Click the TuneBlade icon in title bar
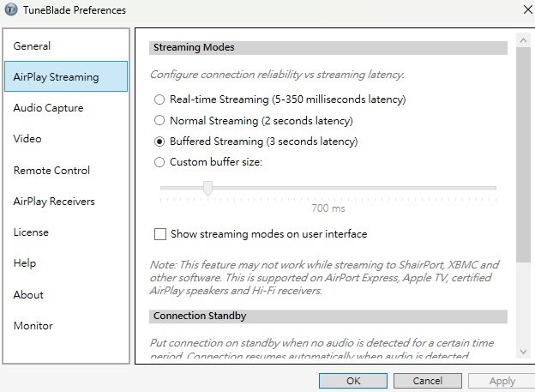This screenshot has height=392, width=535. click(9, 10)
